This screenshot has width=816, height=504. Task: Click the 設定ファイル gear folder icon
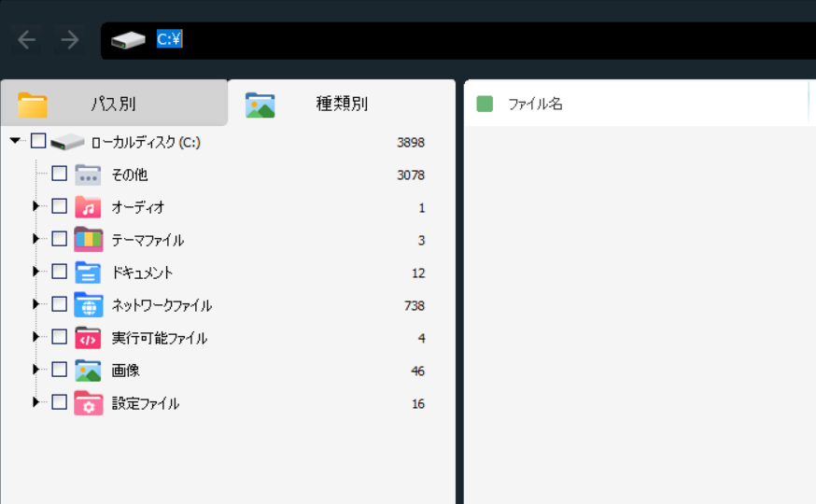tap(89, 403)
